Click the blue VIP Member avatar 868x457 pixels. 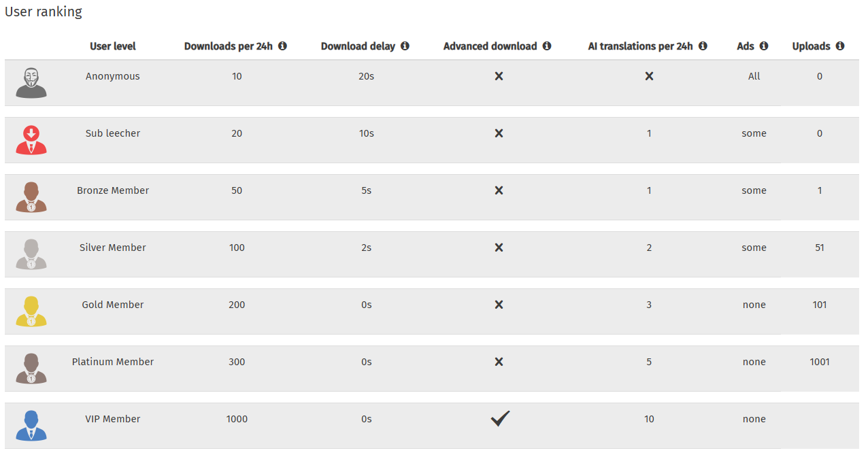tap(31, 426)
